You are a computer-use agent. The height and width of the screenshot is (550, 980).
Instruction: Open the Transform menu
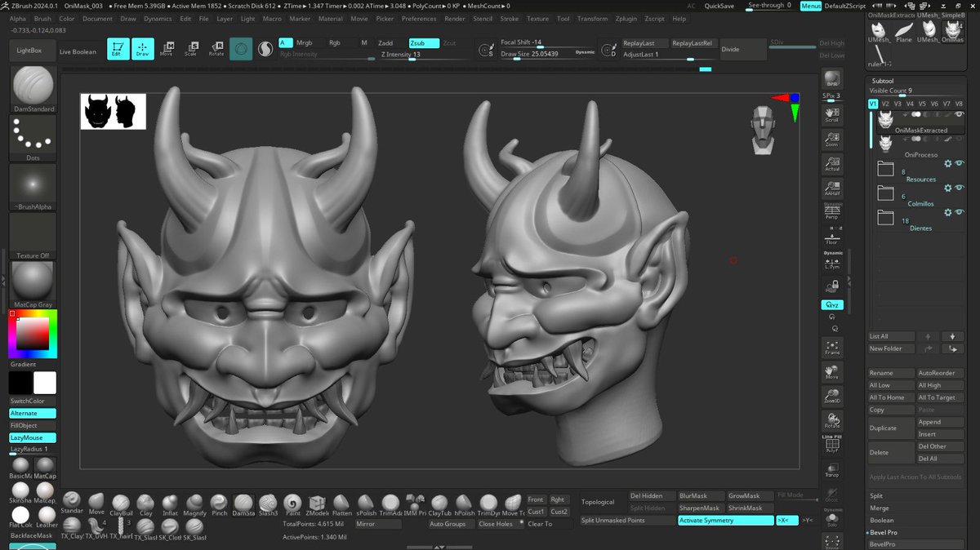[x=592, y=18]
